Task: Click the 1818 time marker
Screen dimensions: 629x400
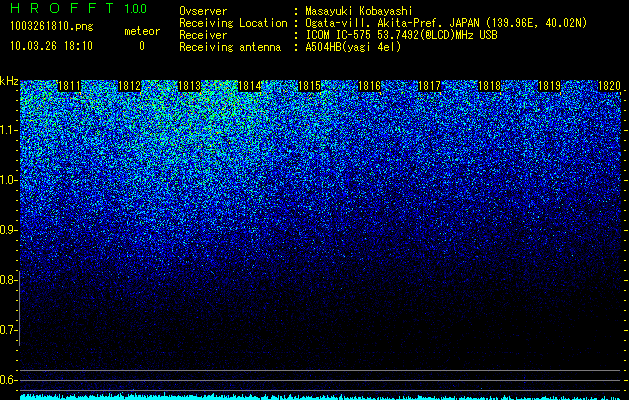Action: click(x=489, y=86)
